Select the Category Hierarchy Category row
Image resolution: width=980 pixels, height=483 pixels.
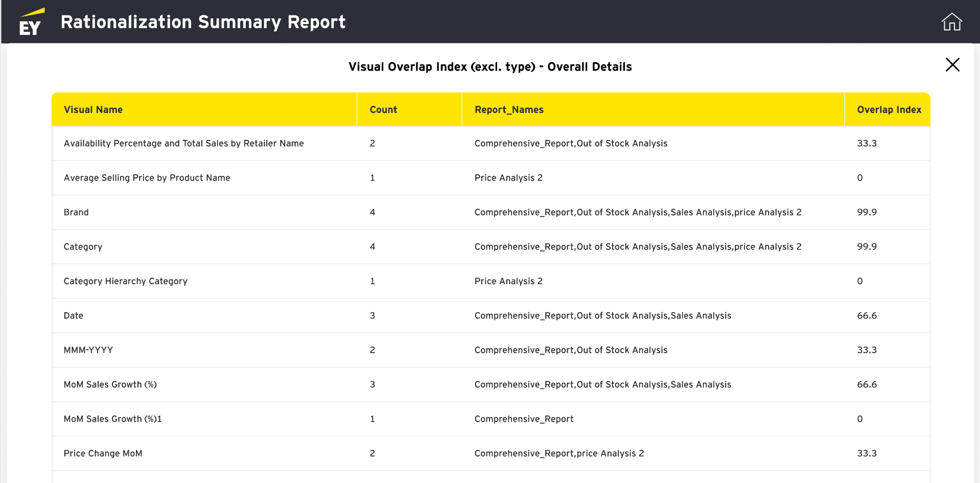pos(125,281)
